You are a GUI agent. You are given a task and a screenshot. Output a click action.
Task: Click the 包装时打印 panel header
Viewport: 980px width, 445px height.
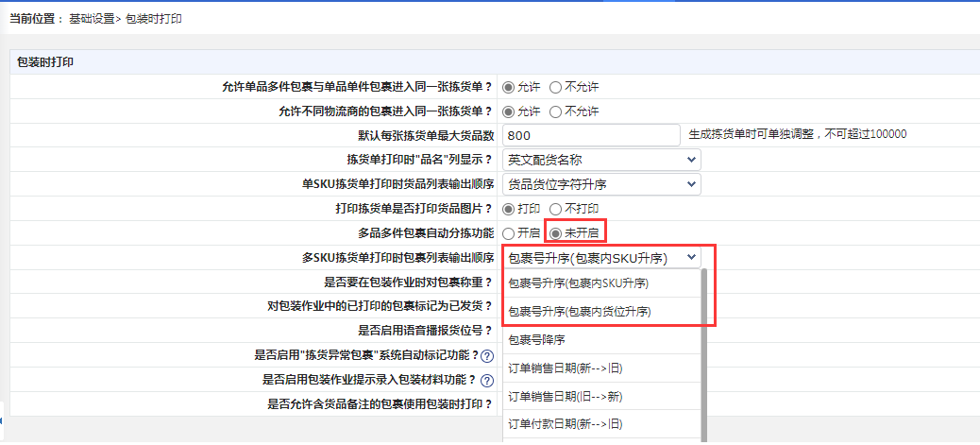tap(495, 62)
